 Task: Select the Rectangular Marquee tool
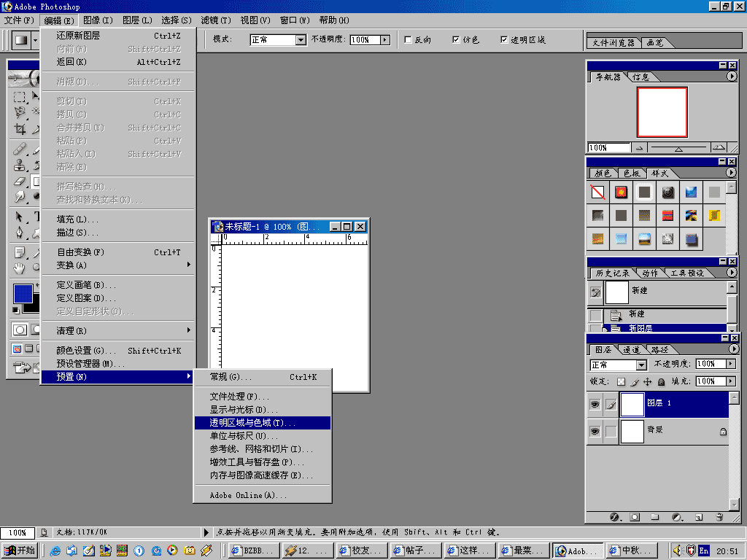pyautogui.click(x=20, y=97)
